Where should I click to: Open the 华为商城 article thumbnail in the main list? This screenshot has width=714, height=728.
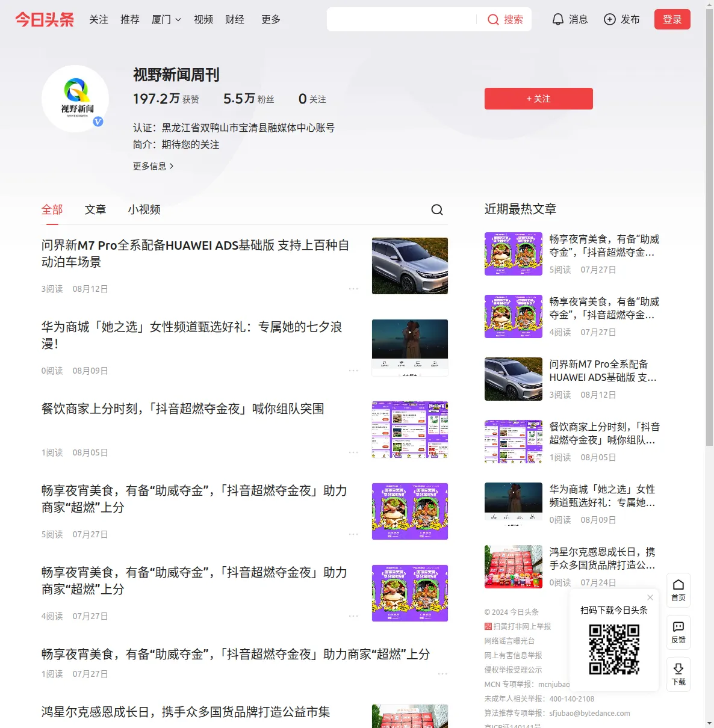click(x=410, y=348)
